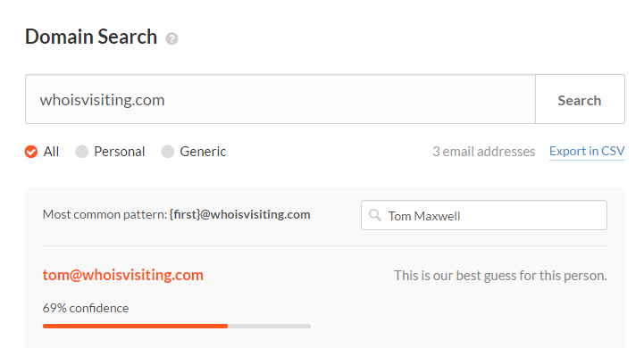Click the Generic label text
Screen dimensions: 644x348
[x=203, y=152]
